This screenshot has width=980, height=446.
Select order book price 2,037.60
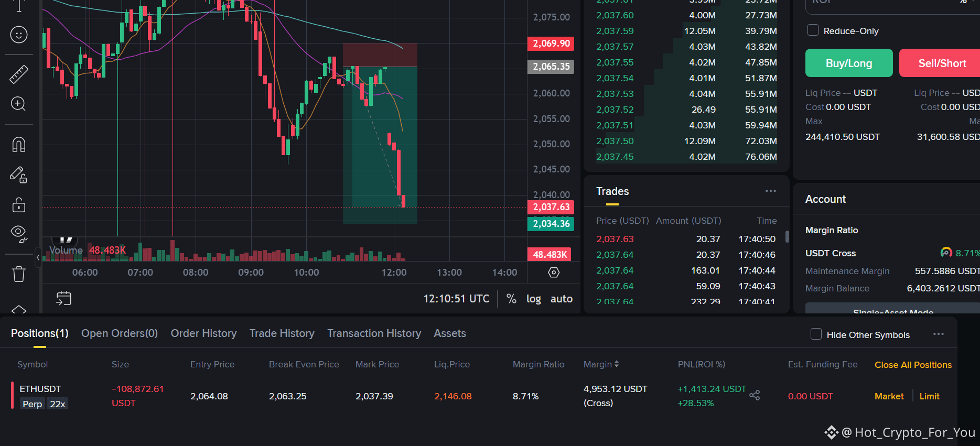click(615, 15)
